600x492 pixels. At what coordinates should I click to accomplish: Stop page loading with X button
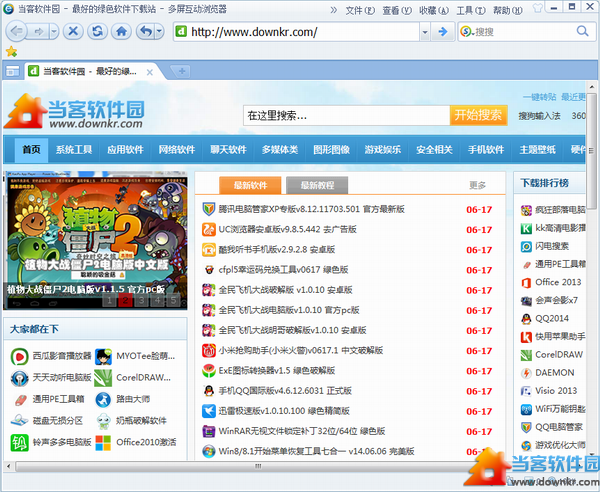click(73, 31)
